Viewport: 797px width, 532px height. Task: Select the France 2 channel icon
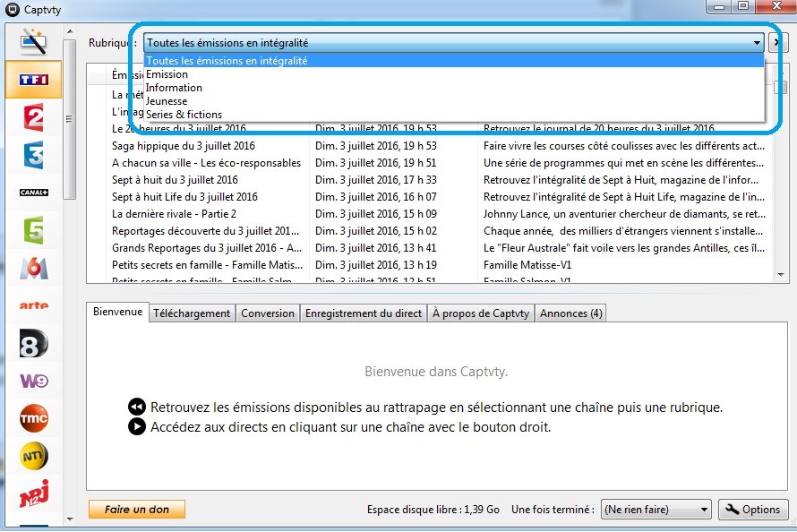tap(33, 117)
